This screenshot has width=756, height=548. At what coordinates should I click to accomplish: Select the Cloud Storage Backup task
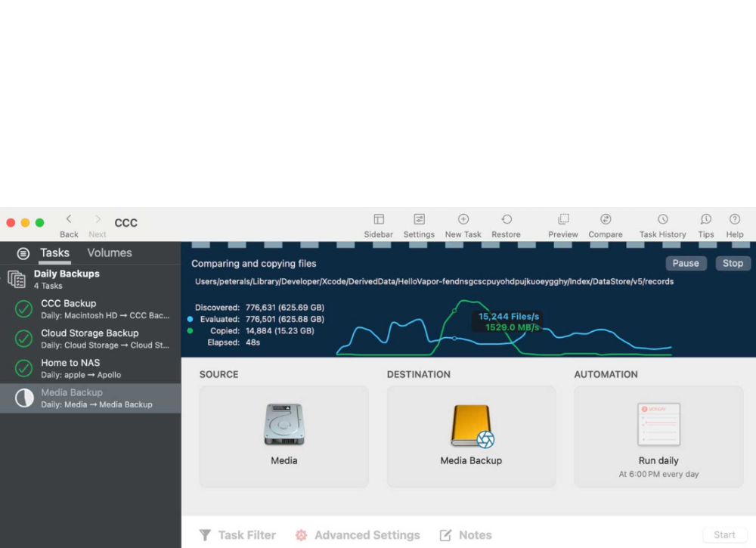tap(91, 339)
